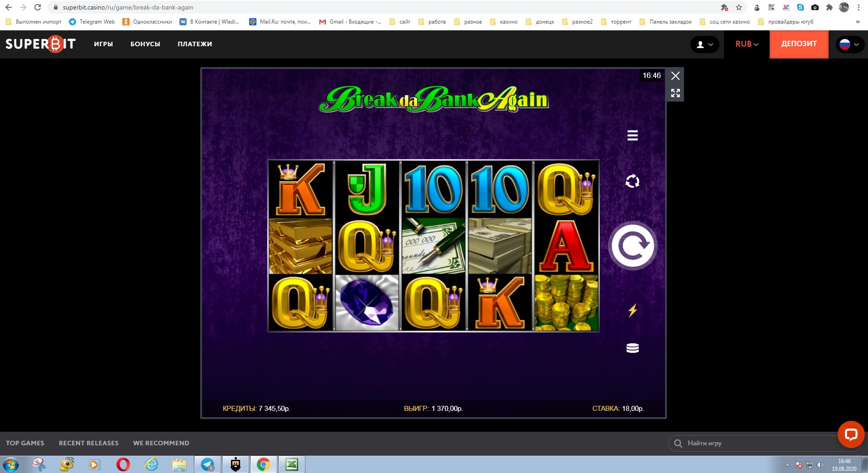The image size is (868, 473).
Task: Open the БОНУСЫ menu
Action: [145, 44]
